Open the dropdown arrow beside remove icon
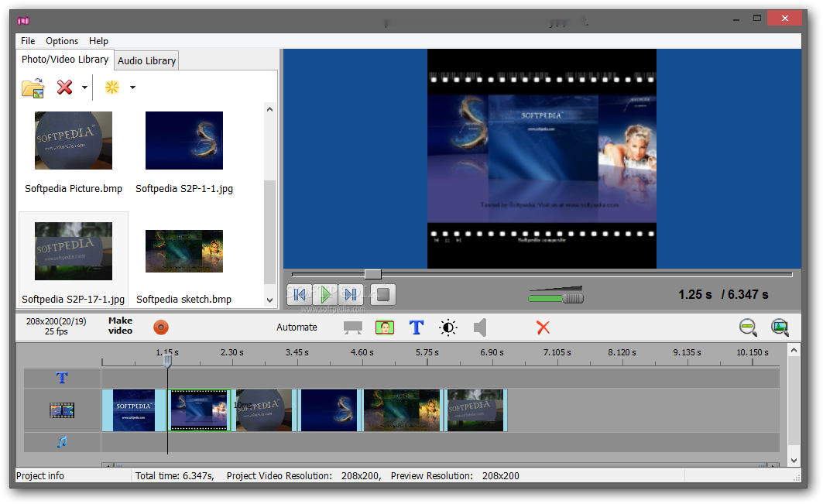The width and height of the screenshot is (823, 504). [84, 88]
